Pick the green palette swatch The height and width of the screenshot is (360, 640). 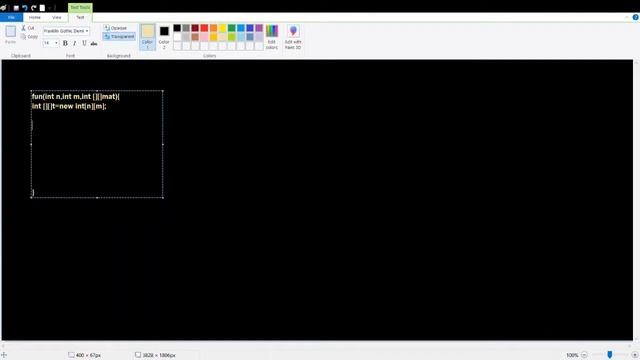point(231,28)
